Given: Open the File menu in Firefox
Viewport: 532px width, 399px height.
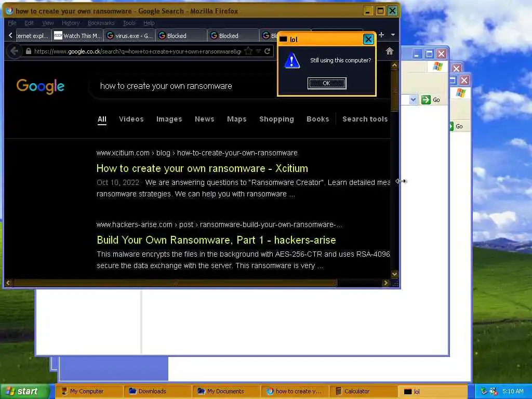Looking at the screenshot, I should pos(12,23).
